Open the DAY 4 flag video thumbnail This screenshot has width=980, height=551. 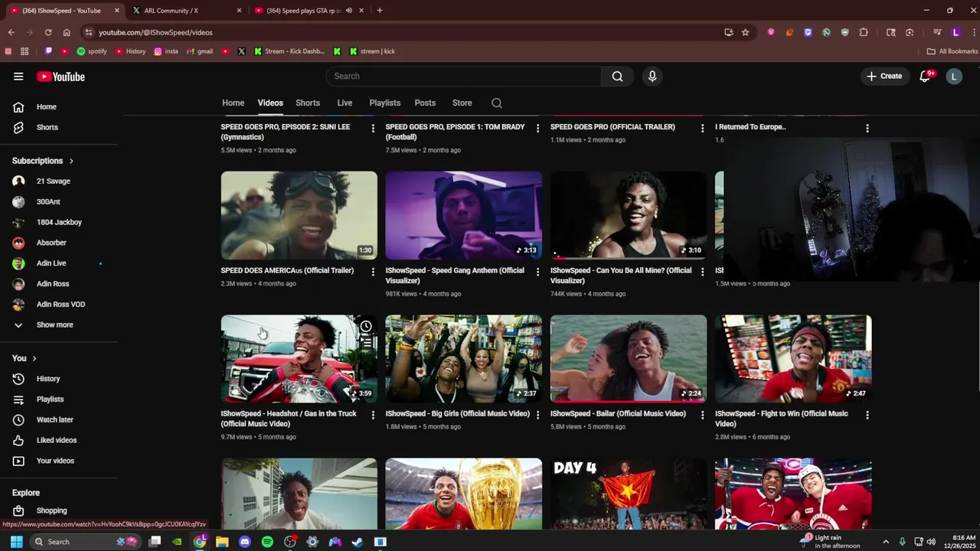pyautogui.click(x=628, y=494)
